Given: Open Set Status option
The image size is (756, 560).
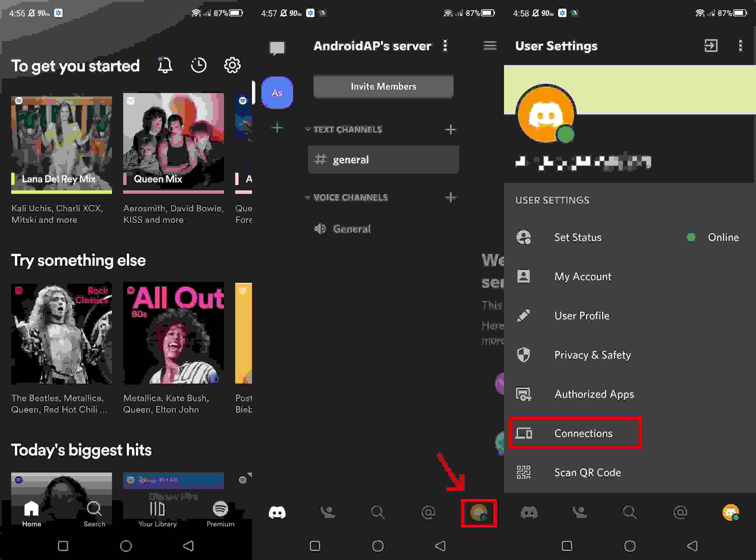Looking at the screenshot, I should (630, 237).
